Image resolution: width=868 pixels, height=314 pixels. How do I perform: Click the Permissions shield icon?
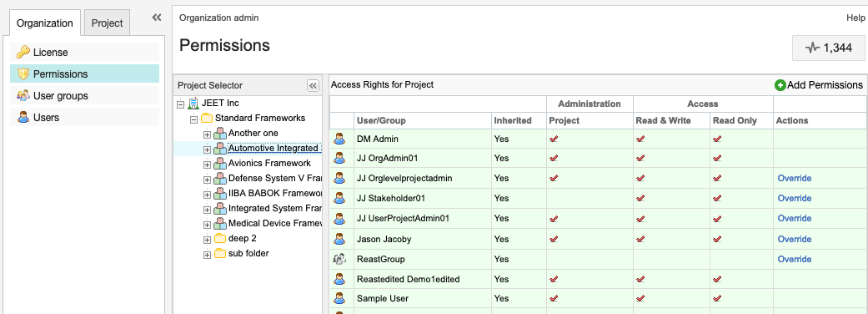pos(23,73)
